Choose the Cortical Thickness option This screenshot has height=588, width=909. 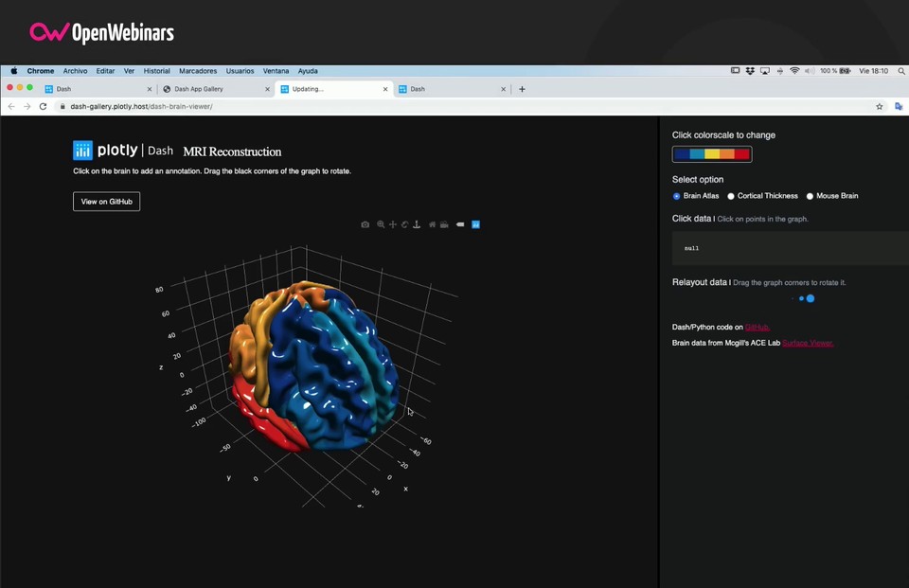(731, 196)
